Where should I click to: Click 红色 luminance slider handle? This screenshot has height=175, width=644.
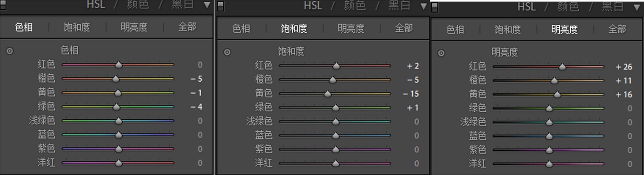tap(562, 67)
